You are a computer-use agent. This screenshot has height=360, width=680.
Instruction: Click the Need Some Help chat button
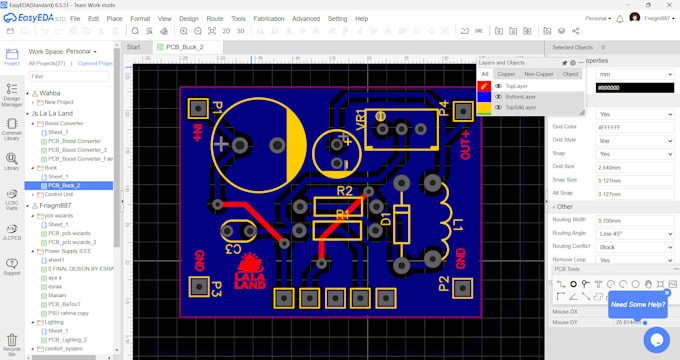click(x=638, y=304)
